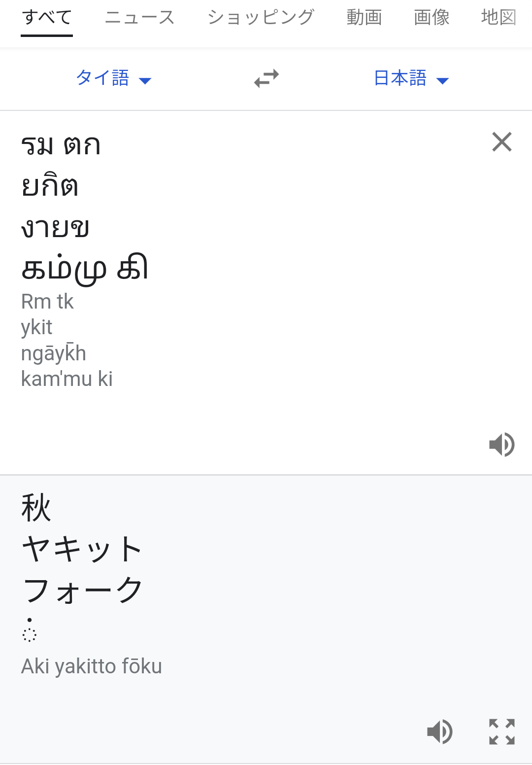Open the 画像 search tab
The width and height of the screenshot is (532, 765).
(x=432, y=18)
